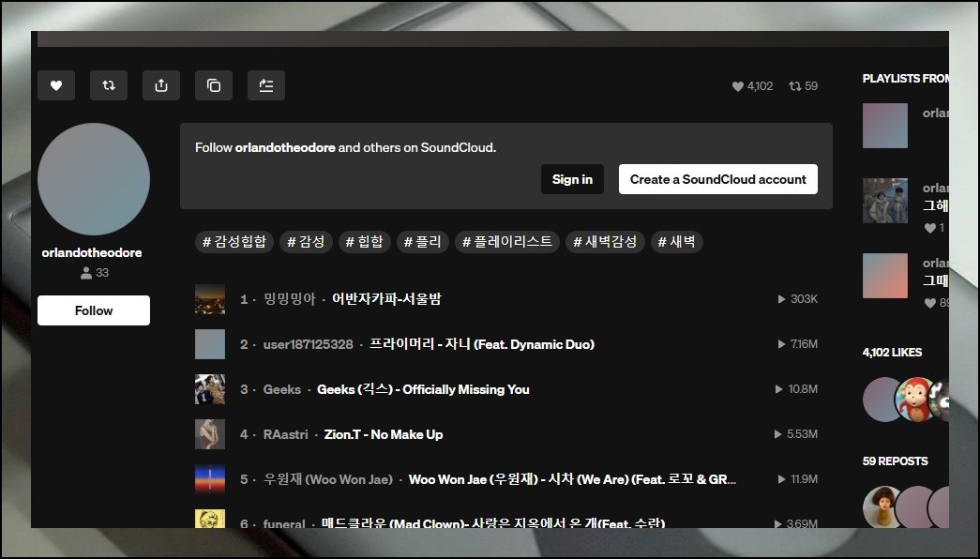Screen dimensions: 980x559
Task: Open the doll-face avatar in the reposts list
Action: (x=882, y=507)
